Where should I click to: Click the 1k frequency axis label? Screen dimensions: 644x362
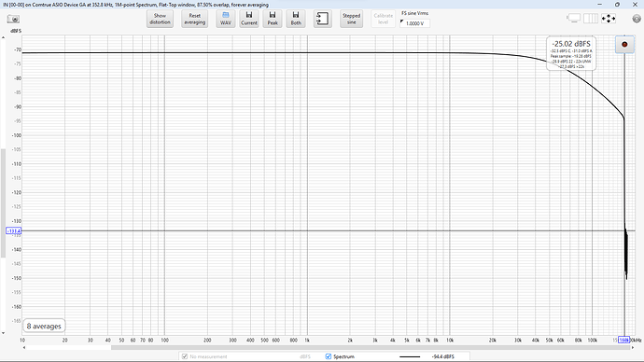307,341
